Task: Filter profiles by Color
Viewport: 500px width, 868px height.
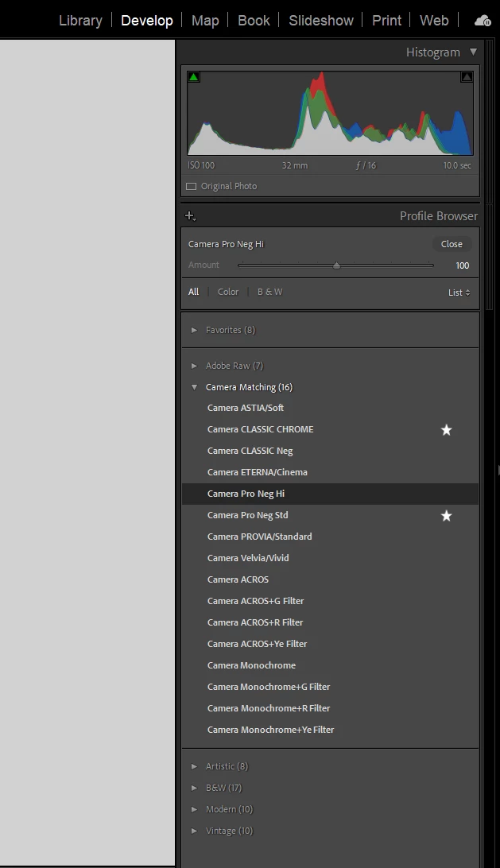Action: [227, 292]
